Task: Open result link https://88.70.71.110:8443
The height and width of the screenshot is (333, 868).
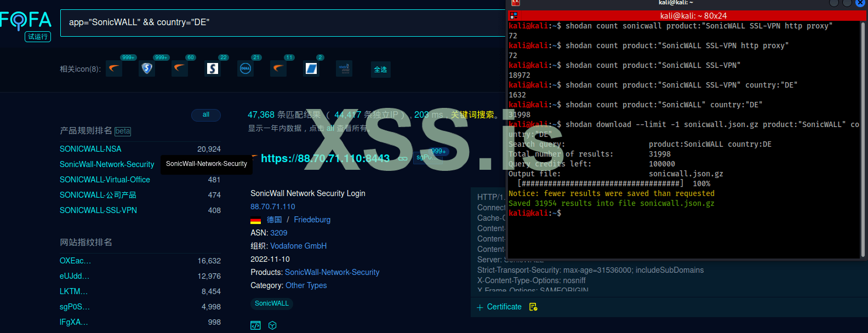Action: 325,158
